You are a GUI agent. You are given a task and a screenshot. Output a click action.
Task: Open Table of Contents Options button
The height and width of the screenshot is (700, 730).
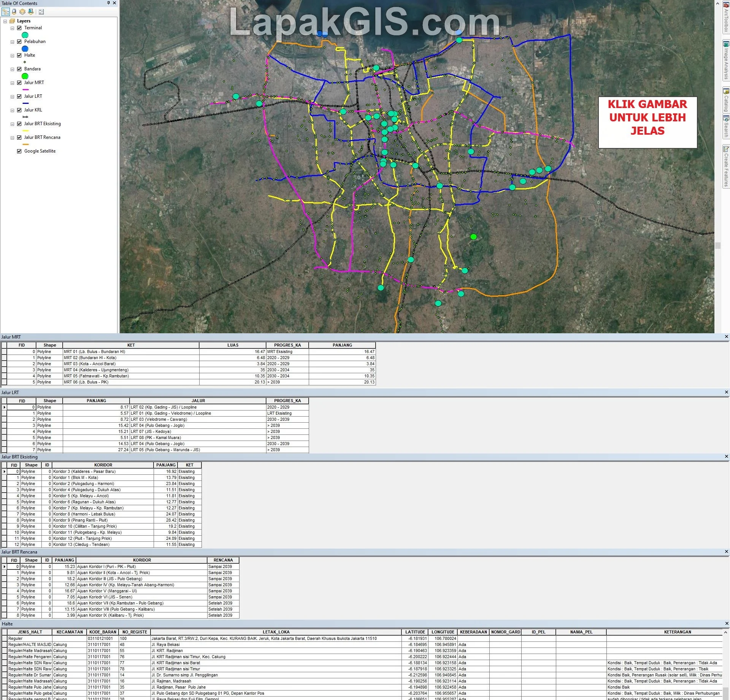pos(41,12)
